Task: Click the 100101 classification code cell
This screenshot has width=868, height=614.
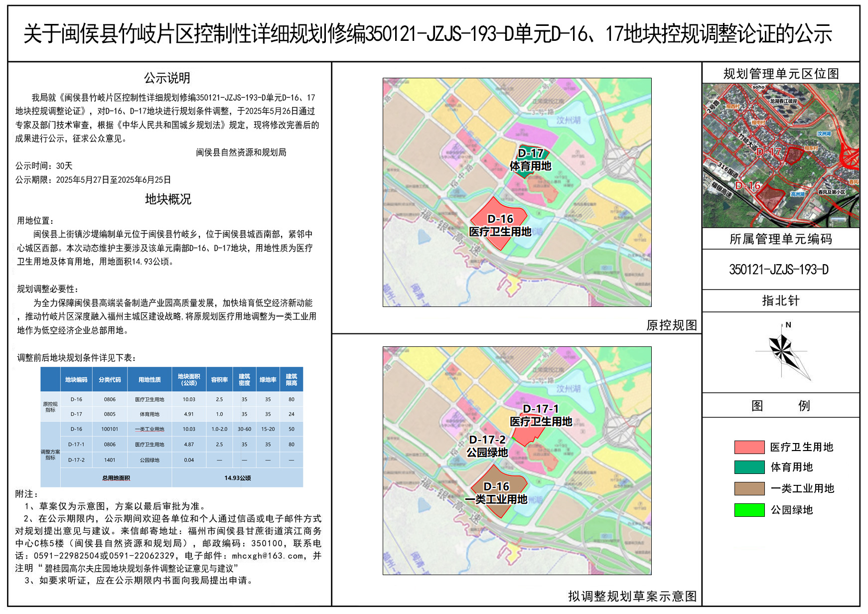Action: [x=110, y=429]
